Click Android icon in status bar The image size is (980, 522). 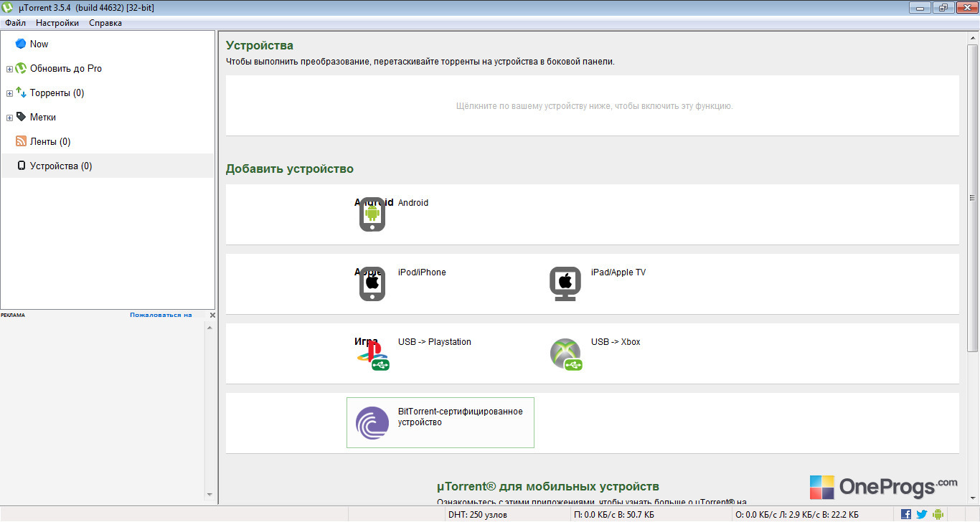point(938,514)
